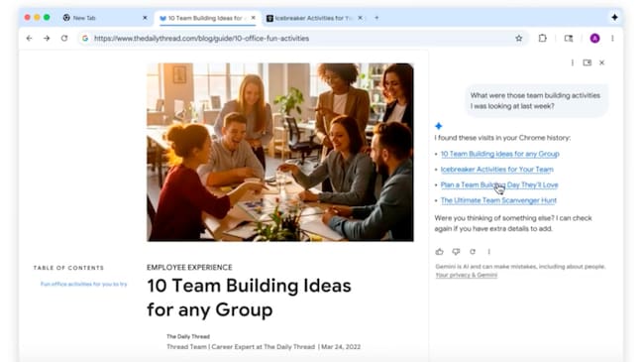Switch to the New Tab tab
This screenshot has height=362, width=644.
coord(104,18)
